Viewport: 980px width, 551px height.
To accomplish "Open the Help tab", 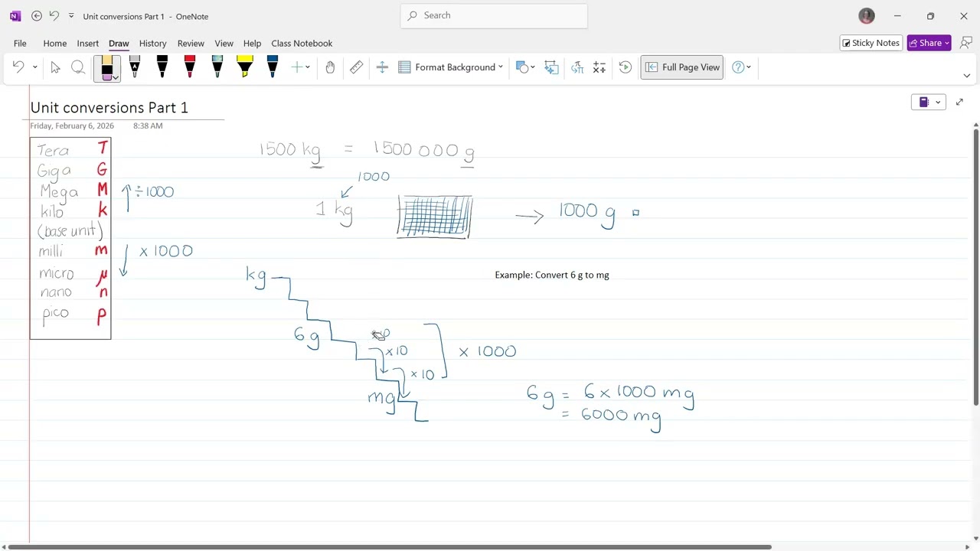I will point(252,44).
